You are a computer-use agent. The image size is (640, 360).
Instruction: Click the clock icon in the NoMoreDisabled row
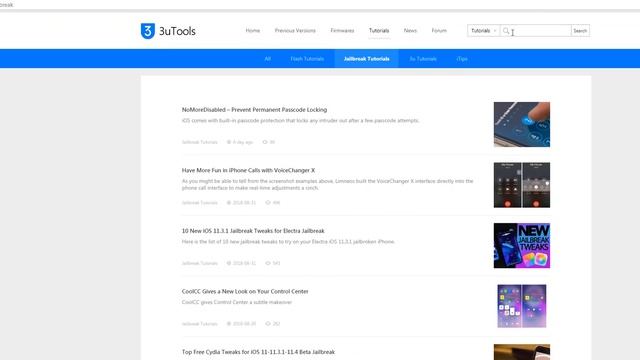(229, 142)
